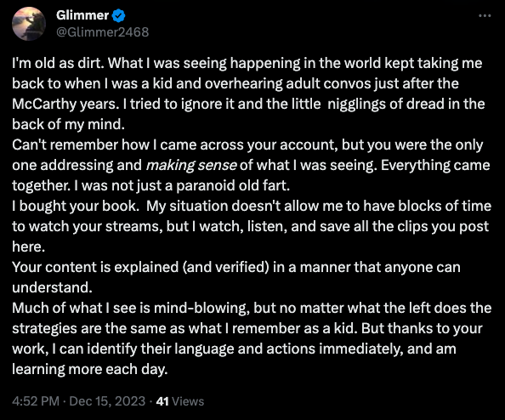Click the sentence "I bought your book."

pos(76,206)
